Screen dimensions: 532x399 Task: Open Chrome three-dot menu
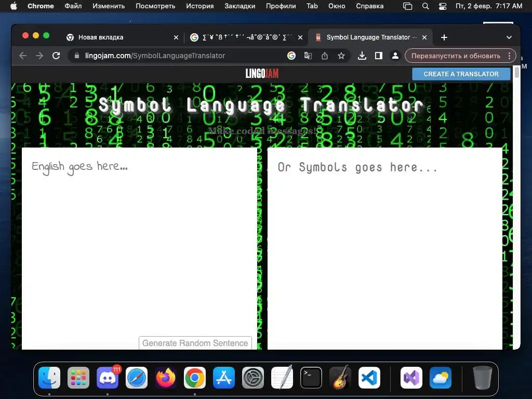509,56
